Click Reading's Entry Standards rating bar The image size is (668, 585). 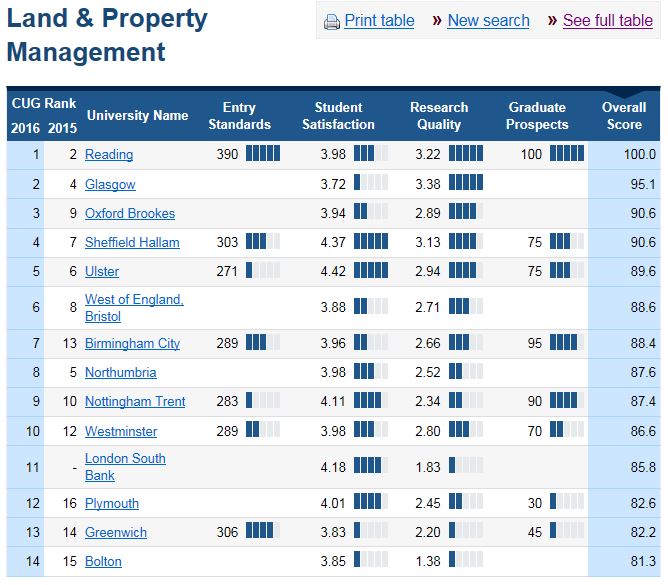coord(263,153)
